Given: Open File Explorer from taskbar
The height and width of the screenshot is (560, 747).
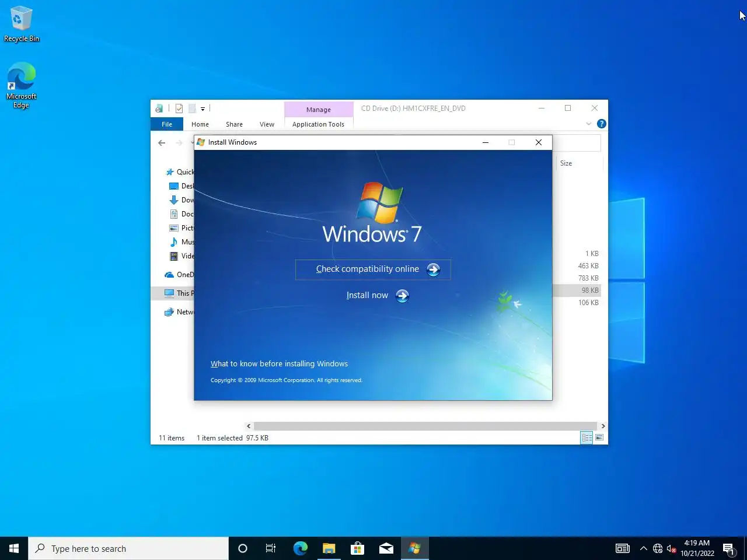Looking at the screenshot, I should [x=329, y=548].
